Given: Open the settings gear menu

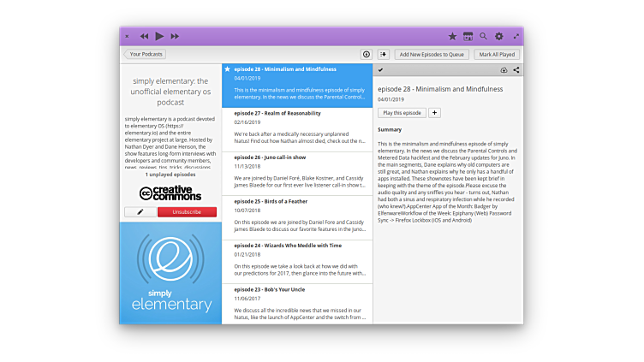Looking at the screenshot, I should pos(499,36).
